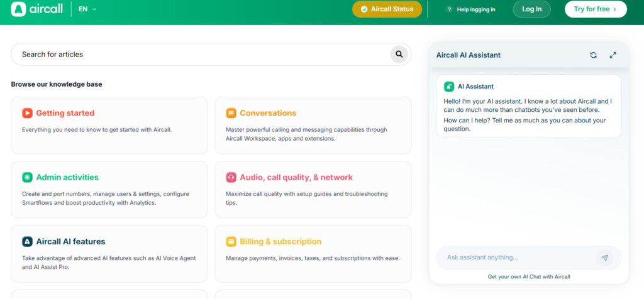The width and height of the screenshot is (644, 299).
Task: Open Get your own AI Chat link
Action: [528, 277]
